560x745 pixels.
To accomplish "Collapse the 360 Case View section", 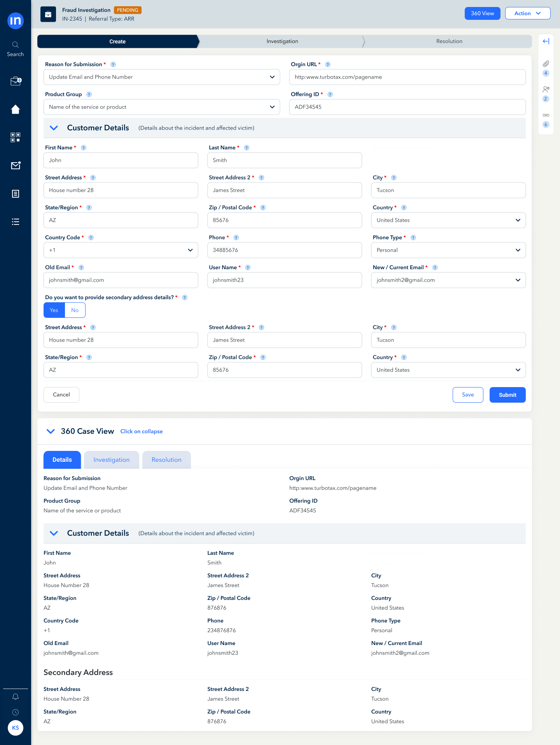I will [51, 431].
